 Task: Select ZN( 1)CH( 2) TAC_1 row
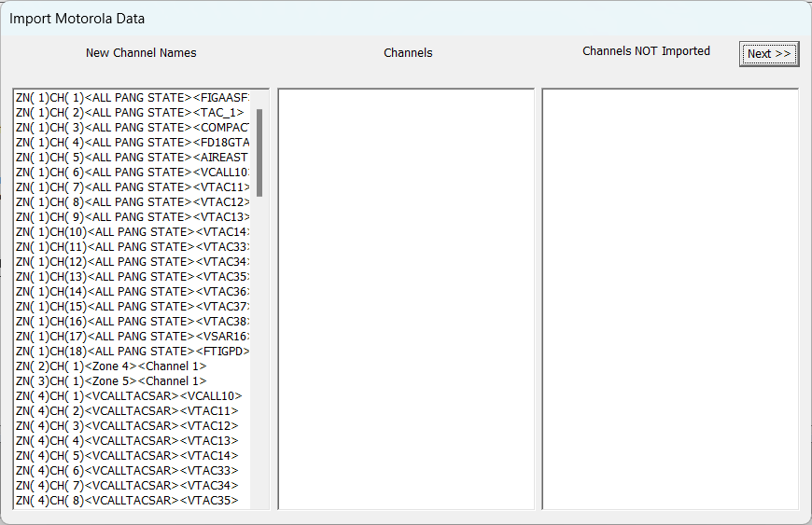pyautogui.click(x=133, y=113)
